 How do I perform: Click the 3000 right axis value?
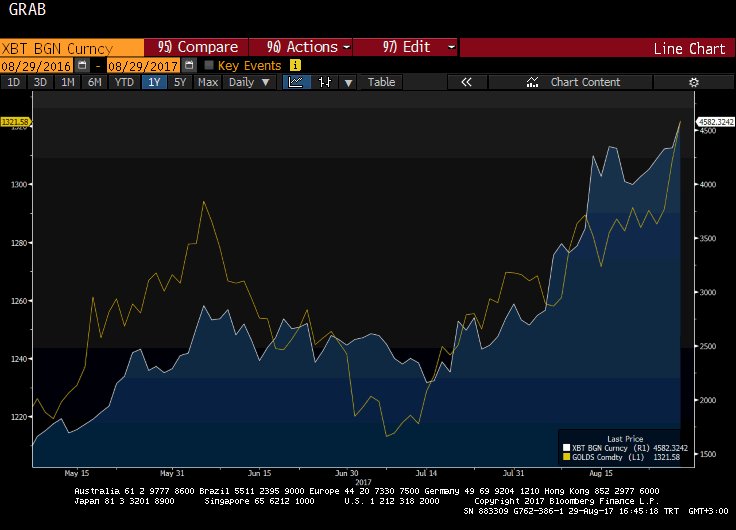[x=708, y=292]
